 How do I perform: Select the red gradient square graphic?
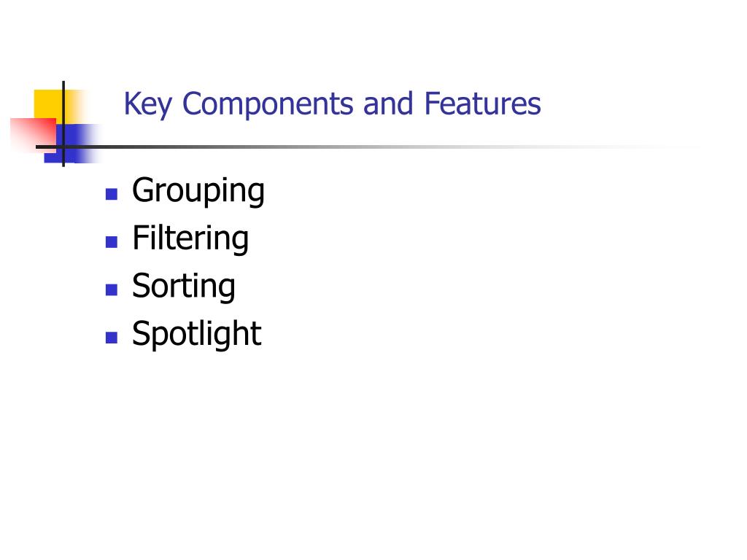click(34, 135)
